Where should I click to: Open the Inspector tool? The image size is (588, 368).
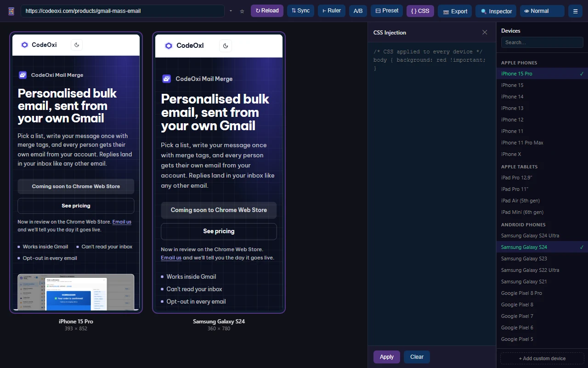[x=496, y=11]
